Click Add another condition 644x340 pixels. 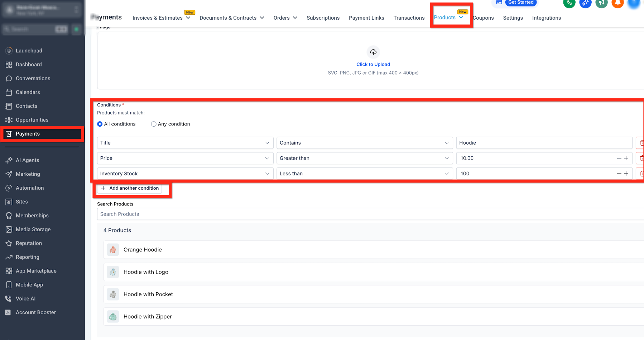(x=130, y=188)
